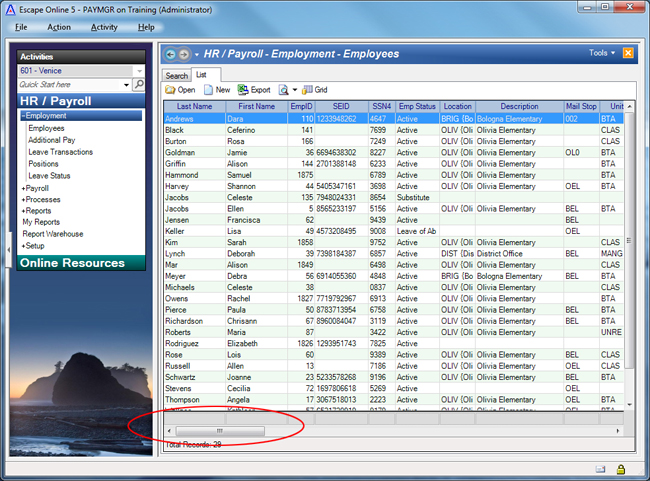This screenshot has width=650, height=481.
Task: Click the Leave of Ab status for Keller
Action: point(417,231)
